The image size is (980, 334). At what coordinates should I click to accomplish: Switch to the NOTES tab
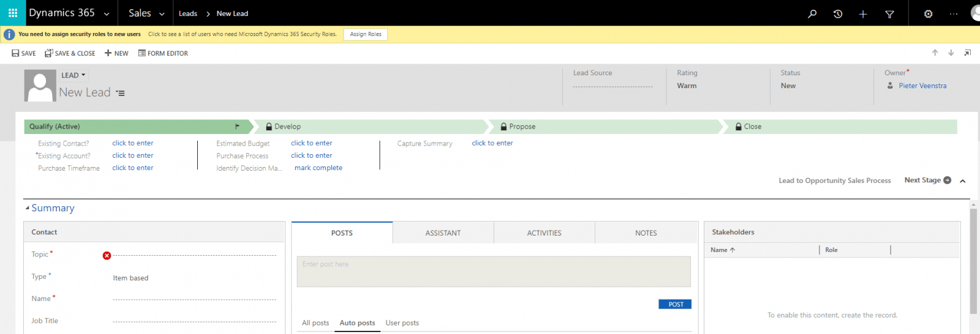click(x=646, y=232)
